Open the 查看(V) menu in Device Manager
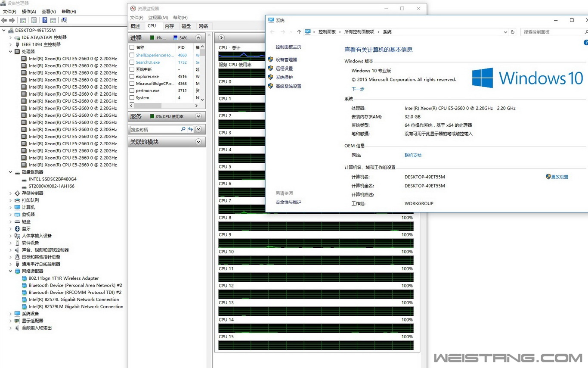The height and width of the screenshot is (368, 588). click(x=49, y=12)
